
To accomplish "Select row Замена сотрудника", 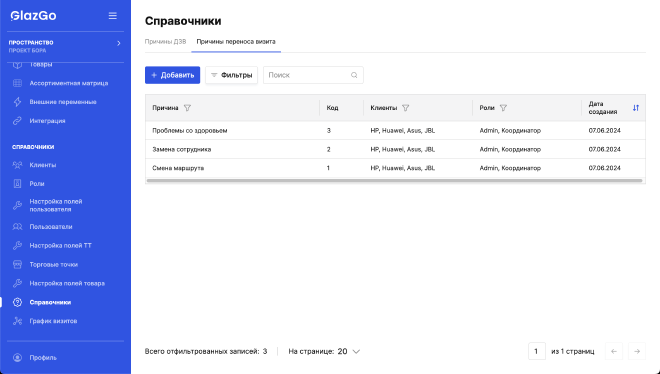I will pos(395,149).
